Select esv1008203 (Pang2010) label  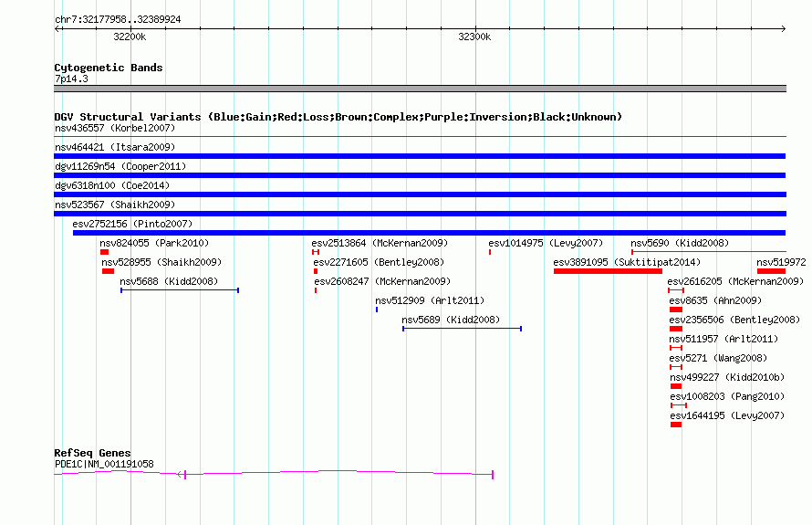coord(727,396)
